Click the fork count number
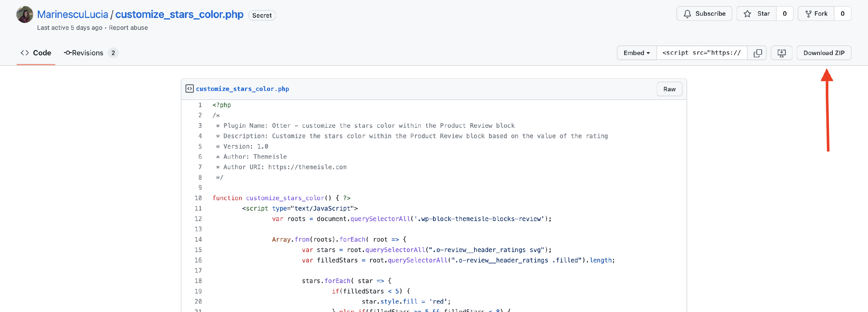The width and height of the screenshot is (868, 312). coord(842,14)
